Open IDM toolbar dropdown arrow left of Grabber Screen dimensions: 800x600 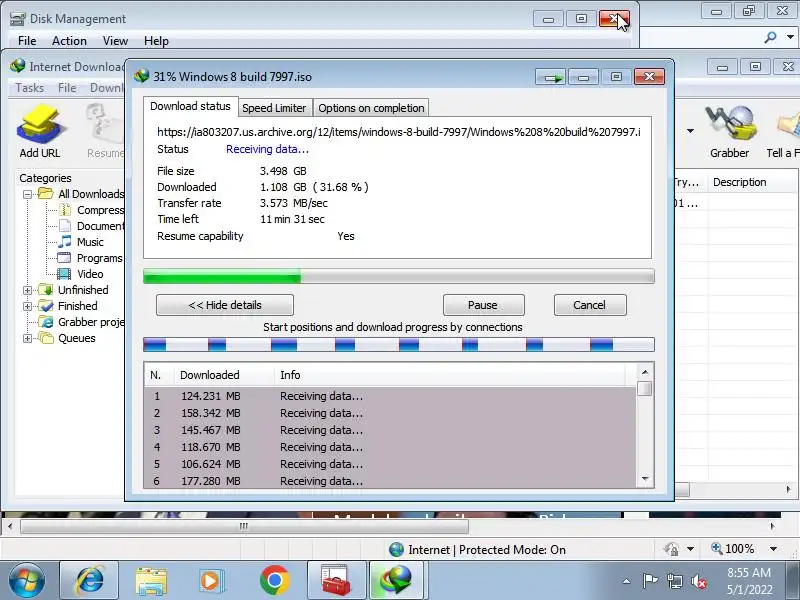(690, 131)
